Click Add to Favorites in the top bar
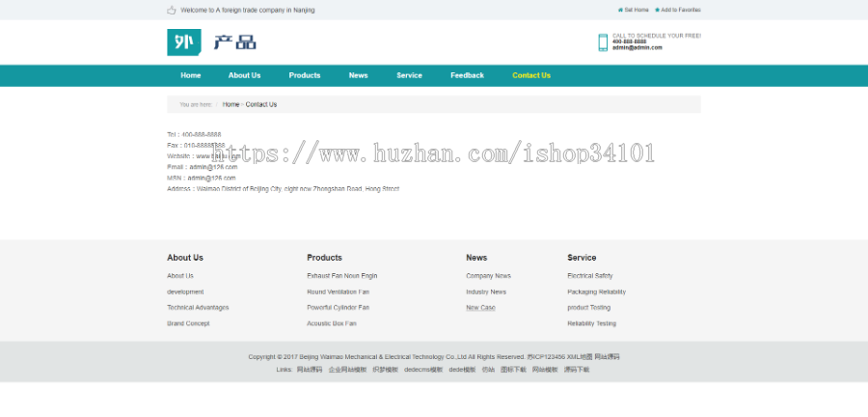The height and width of the screenshot is (417, 868). tap(680, 10)
